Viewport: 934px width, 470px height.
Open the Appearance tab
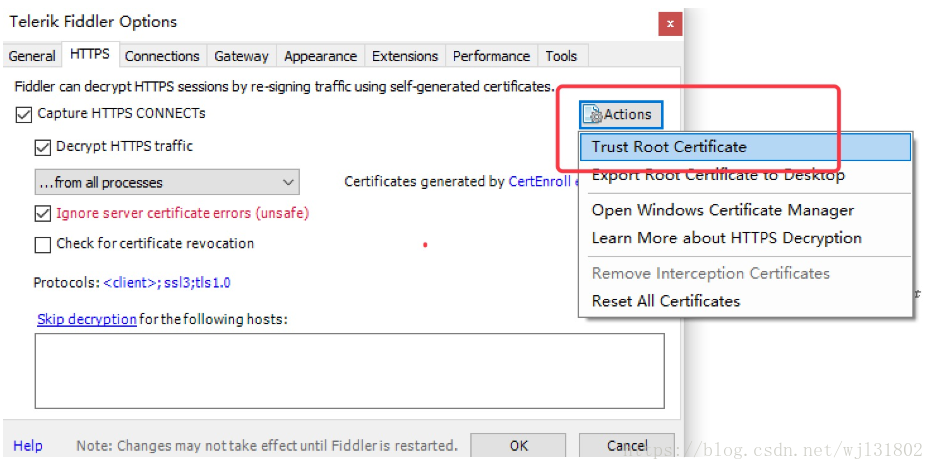coord(320,56)
